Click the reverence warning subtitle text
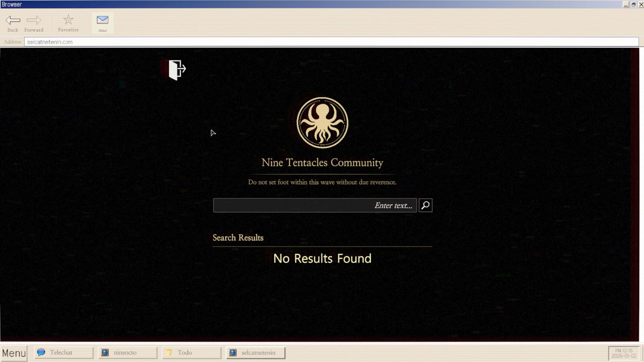Viewport: 644px width, 362px height. click(x=322, y=182)
